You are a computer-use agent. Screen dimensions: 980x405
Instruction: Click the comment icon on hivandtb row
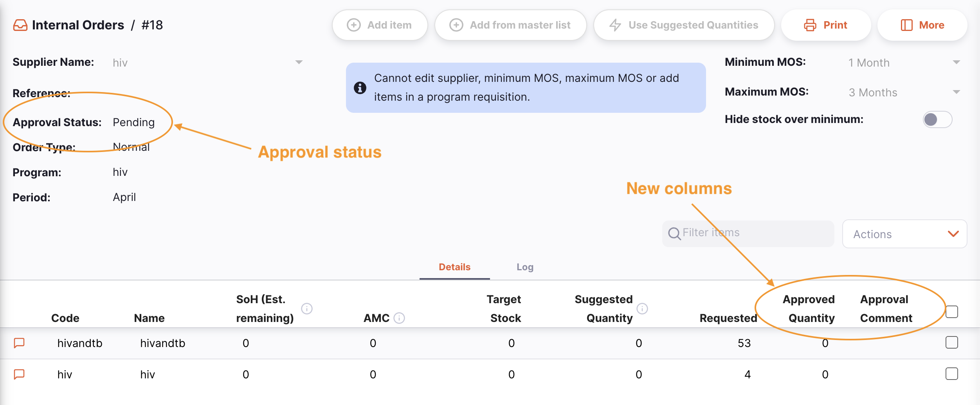[x=19, y=343]
